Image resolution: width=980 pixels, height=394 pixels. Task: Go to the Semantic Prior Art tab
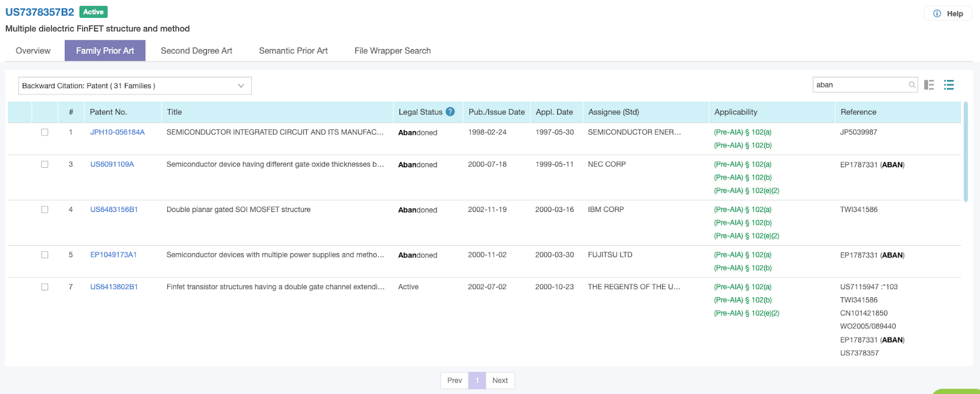[x=293, y=51]
